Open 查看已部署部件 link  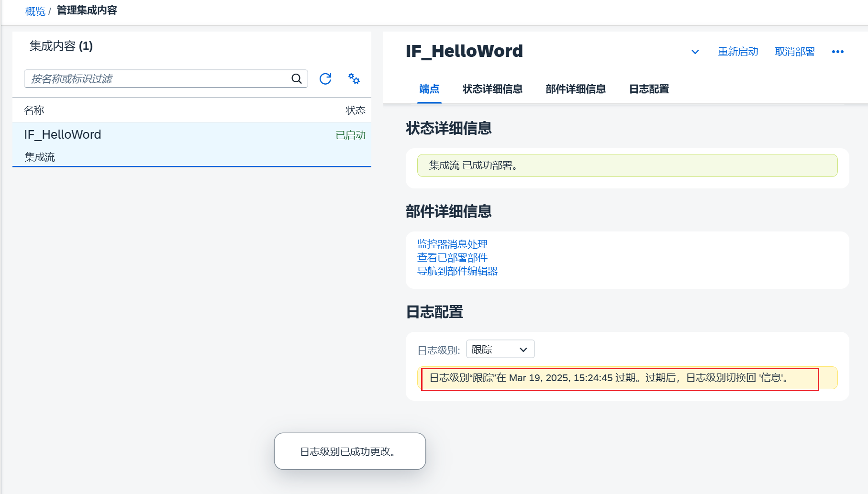click(x=452, y=257)
